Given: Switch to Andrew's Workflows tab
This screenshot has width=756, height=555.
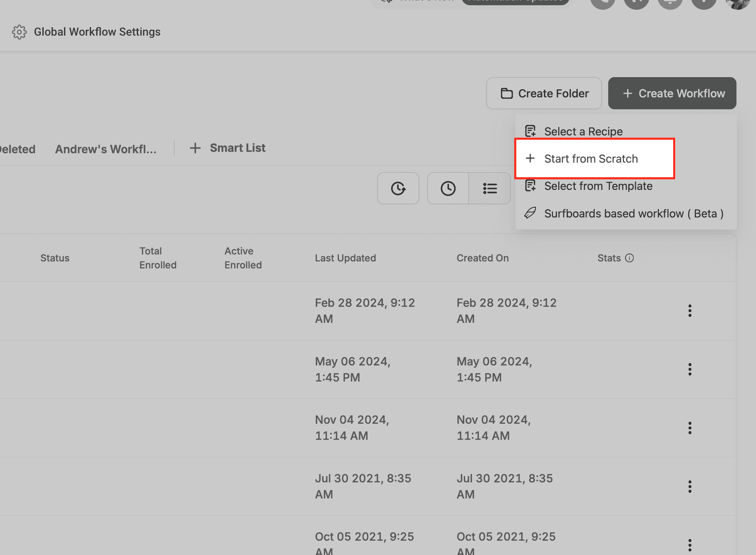Looking at the screenshot, I should pos(106,149).
